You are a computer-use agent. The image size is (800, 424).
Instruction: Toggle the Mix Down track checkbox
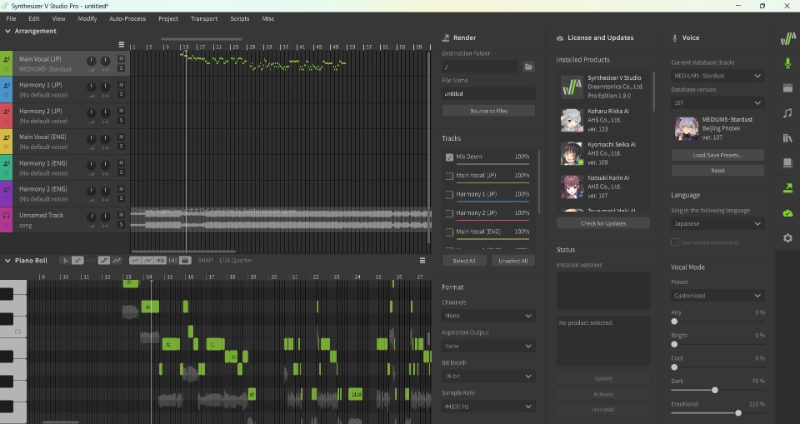pyautogui.click(x=449, y=157)
